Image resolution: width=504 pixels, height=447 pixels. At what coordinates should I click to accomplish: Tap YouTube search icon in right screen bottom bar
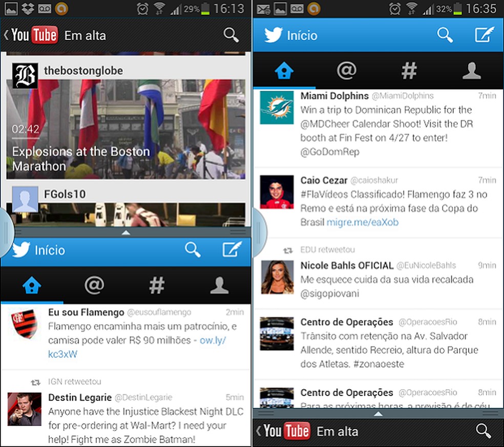pos(484,431)
